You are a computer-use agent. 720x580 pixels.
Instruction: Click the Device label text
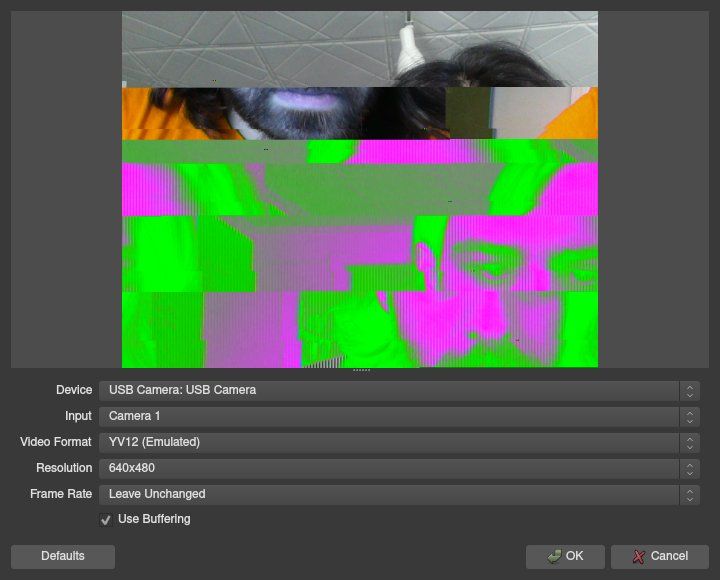[74, 390]
